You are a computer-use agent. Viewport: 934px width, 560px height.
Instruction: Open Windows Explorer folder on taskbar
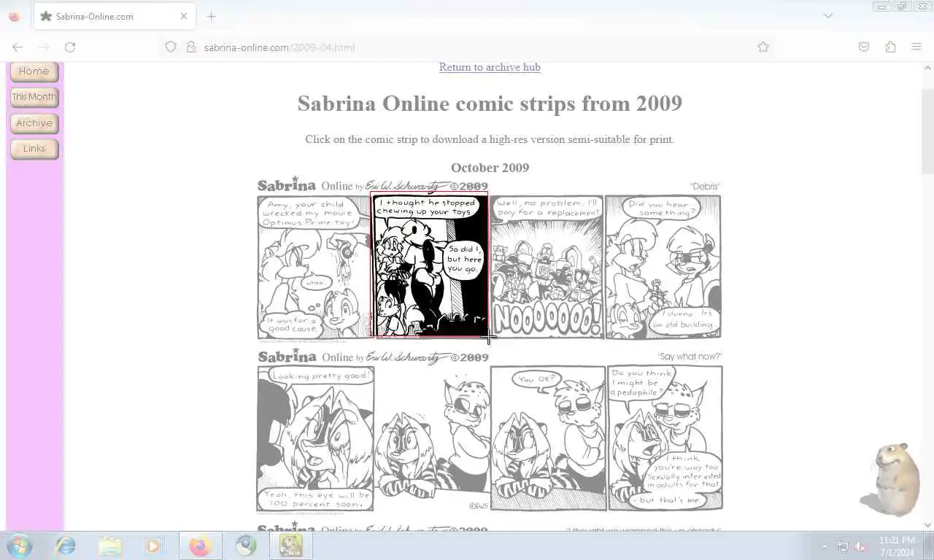pos(110,545)
